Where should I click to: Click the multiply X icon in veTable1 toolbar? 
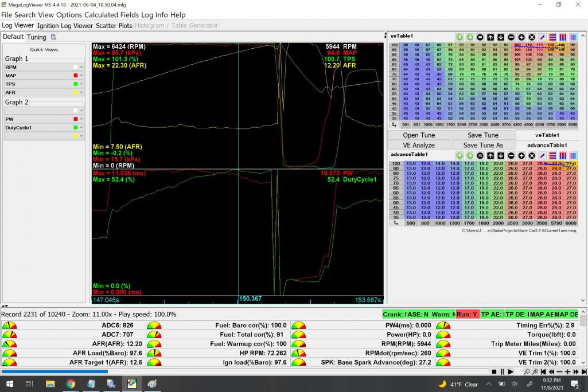point(532,37)
